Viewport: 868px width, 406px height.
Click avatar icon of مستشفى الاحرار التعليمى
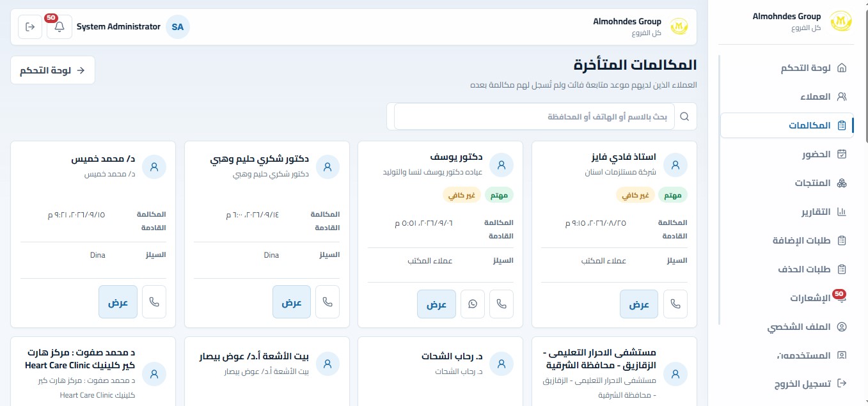click(675, 373)
